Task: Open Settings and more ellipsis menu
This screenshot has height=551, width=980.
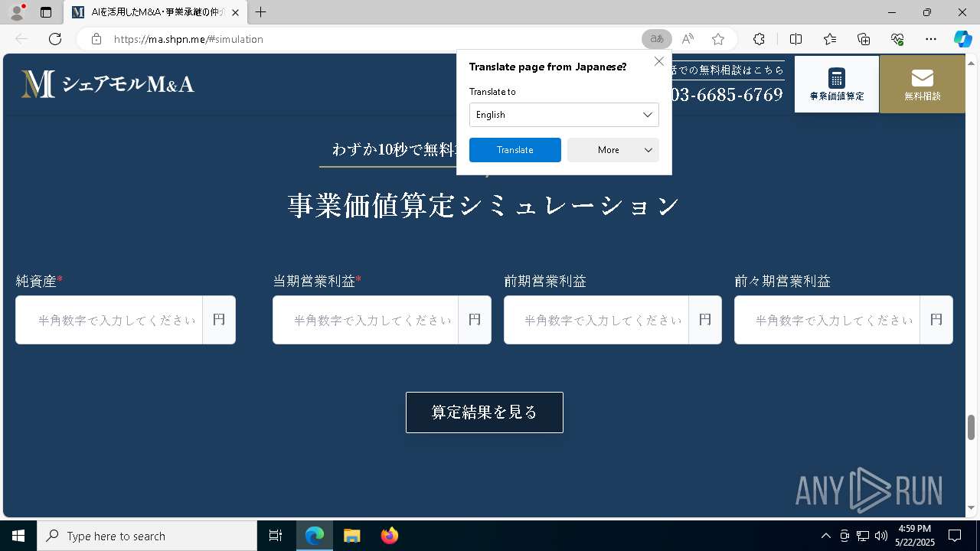Action: tap(931, 39)
